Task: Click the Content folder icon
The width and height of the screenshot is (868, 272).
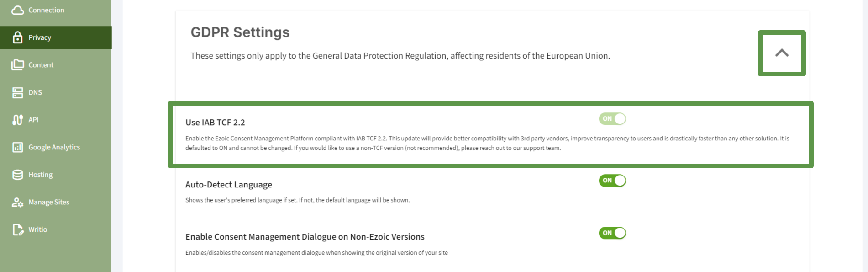Action: click(x=17, y=65)
